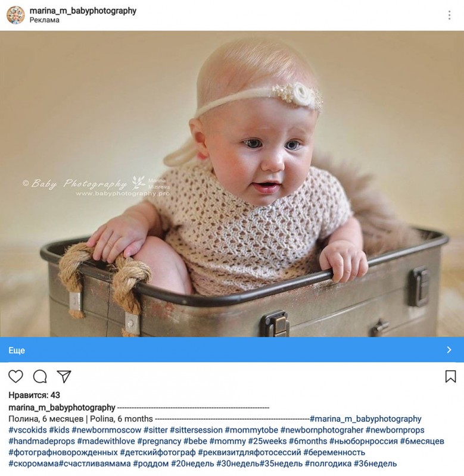Viewport: 464px width, 476px height.
Task: View the list of 43 likes
Action: coord(34,395)
